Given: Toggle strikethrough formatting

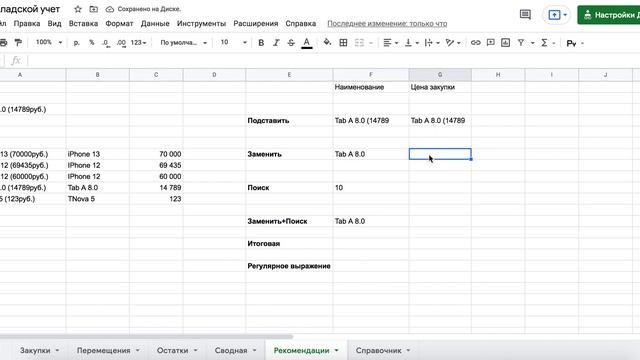Looking at the screenshot, I should [291, 42].
